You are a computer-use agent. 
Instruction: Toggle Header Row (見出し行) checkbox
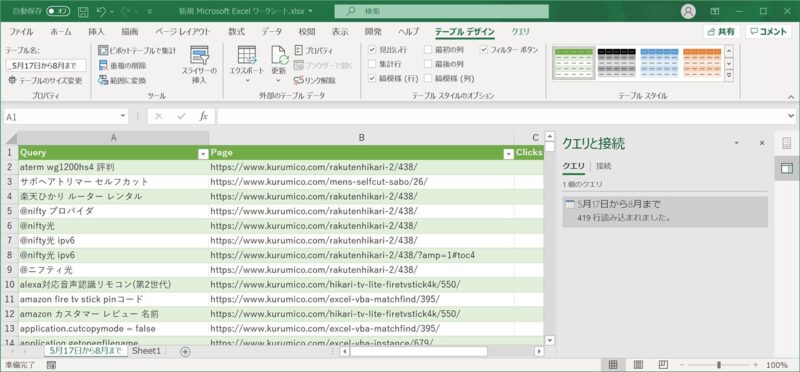click(372, 50)
